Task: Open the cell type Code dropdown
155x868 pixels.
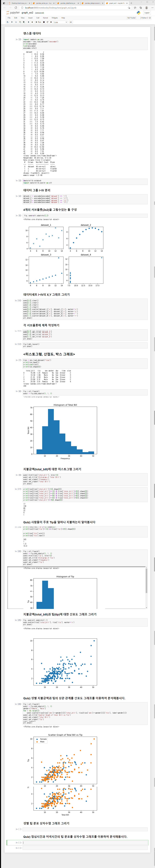Action: click(x=61, y=22)
